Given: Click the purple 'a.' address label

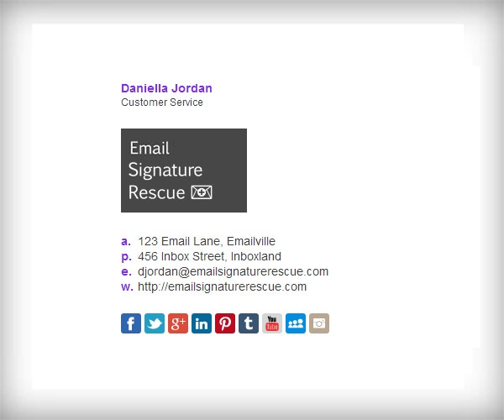Looking at the screenshot, I should pyautogui.click(x=126, y=241).
